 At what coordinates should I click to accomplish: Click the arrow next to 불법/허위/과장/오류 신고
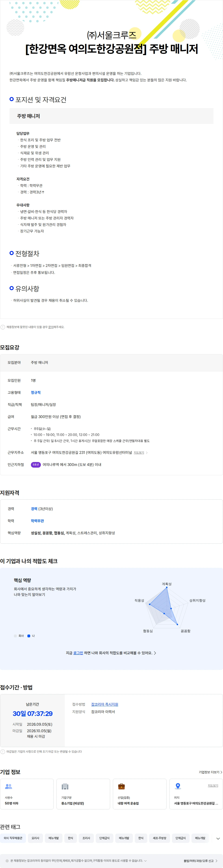[216, 861]
